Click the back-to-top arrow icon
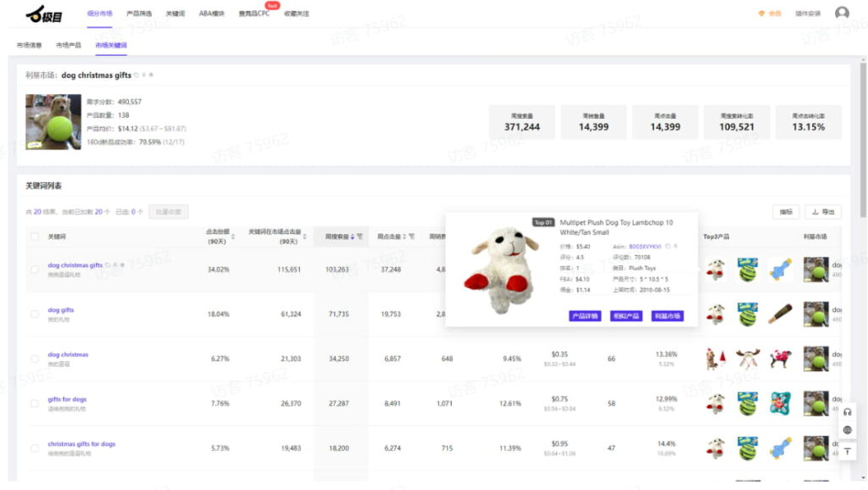 [x=847, y=451]
